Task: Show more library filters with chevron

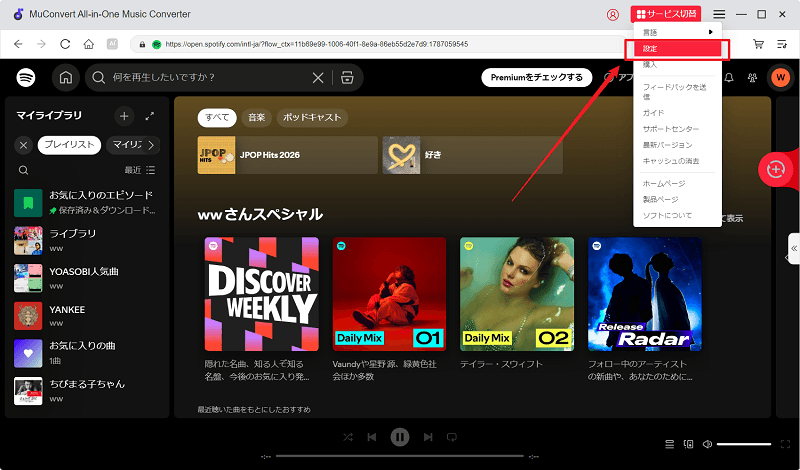Action: [x=151, y=145]
